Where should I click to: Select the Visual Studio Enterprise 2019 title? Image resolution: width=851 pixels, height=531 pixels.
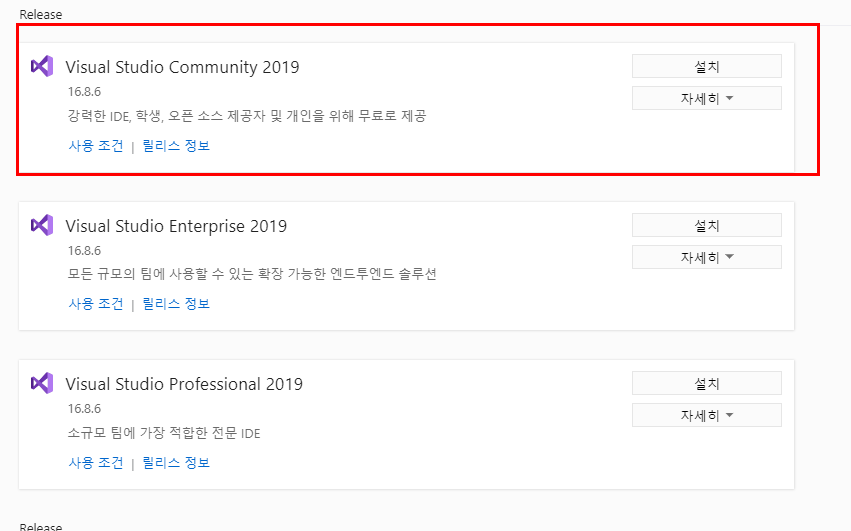click(176, 226)
